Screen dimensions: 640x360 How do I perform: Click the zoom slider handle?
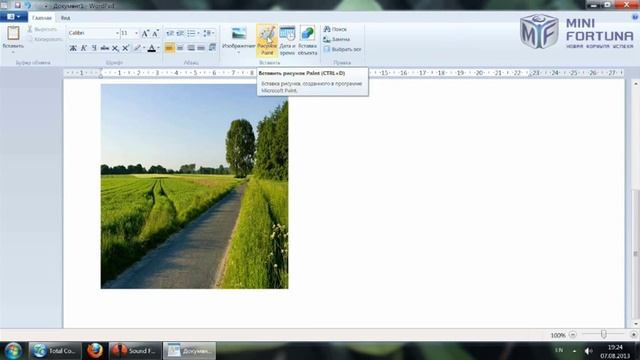coord(603,335)
